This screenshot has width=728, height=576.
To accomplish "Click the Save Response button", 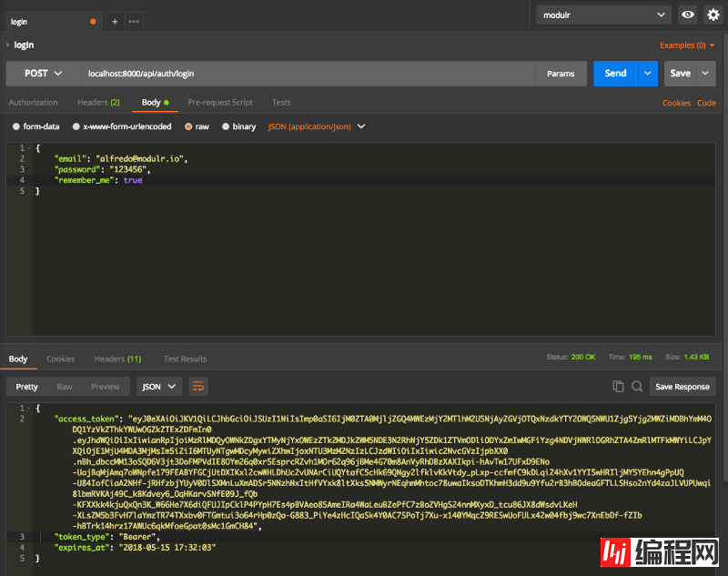I will 682,386.
